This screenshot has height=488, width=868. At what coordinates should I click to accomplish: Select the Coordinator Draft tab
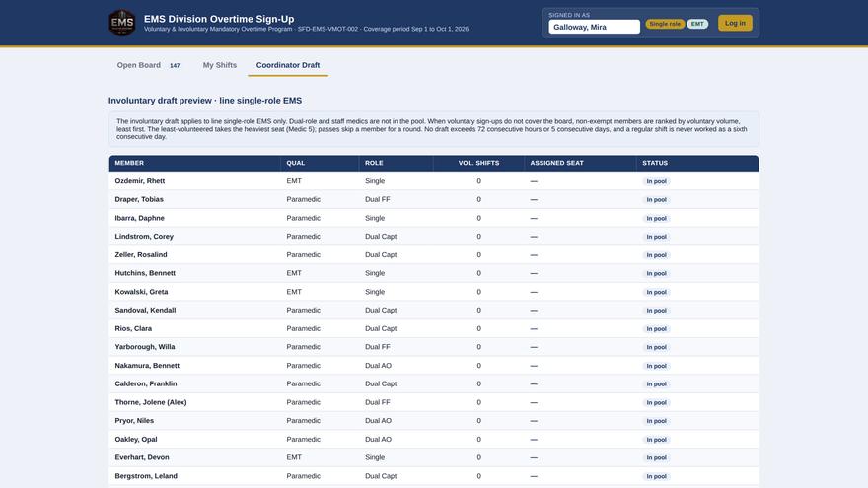288,65
